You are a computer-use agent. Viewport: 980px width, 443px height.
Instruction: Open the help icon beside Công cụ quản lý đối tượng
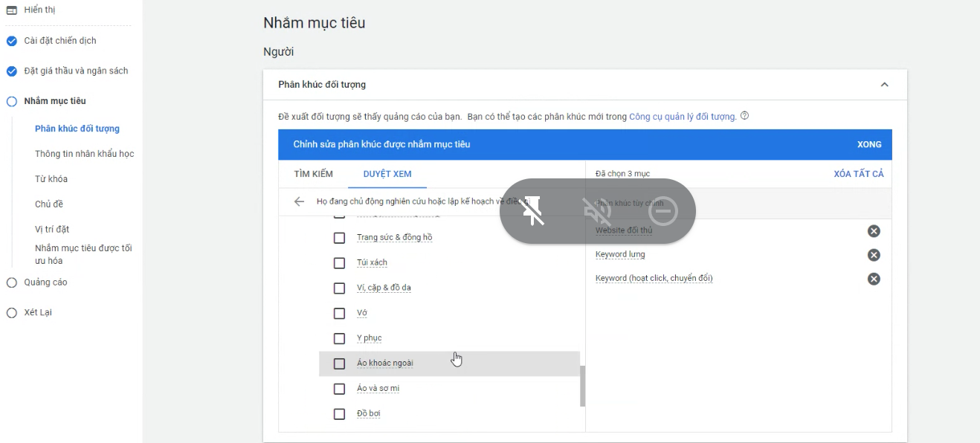744,116
